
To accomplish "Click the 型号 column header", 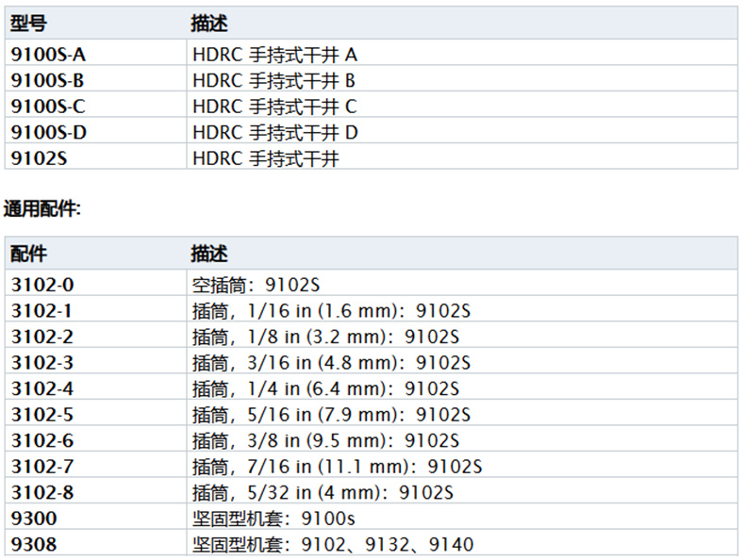I will click(x=28, y=24).
